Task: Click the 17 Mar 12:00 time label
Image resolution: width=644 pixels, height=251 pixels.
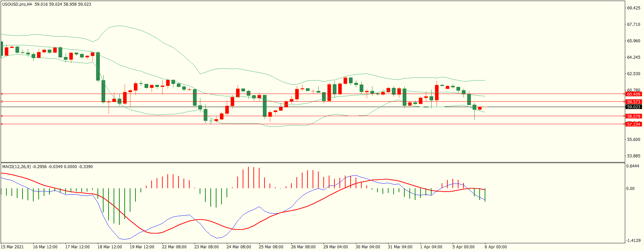Action: 77,247
